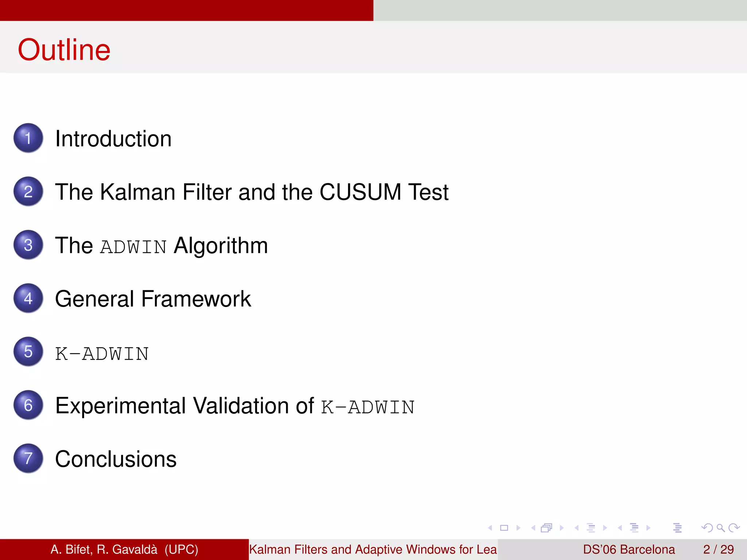Jump to 'The ADWIN Algorithm' section
Viewport: 747px width, 560px height.
(161, 245)
